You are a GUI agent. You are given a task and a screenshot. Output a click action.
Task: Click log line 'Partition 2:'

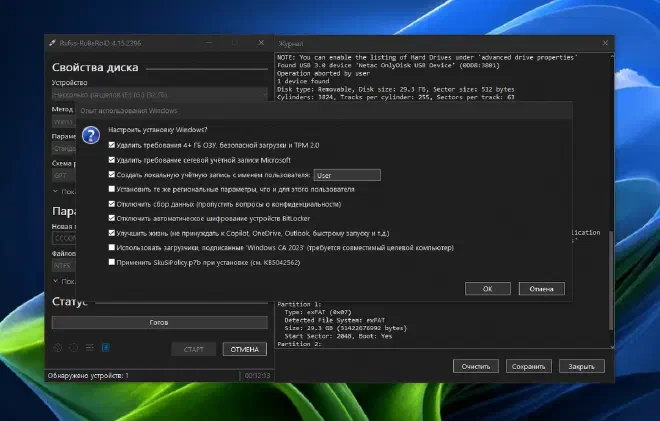pyautogui.click(x=299, y=344)
